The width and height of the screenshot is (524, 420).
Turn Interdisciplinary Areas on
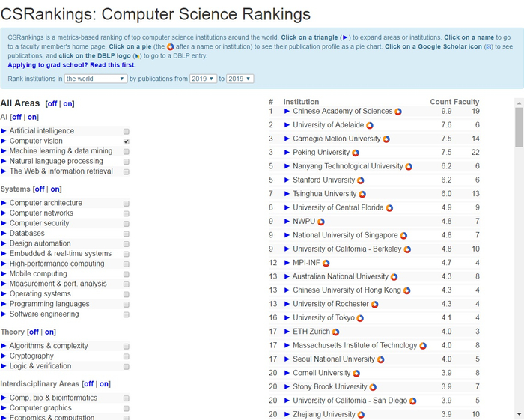tap(104, 384)
